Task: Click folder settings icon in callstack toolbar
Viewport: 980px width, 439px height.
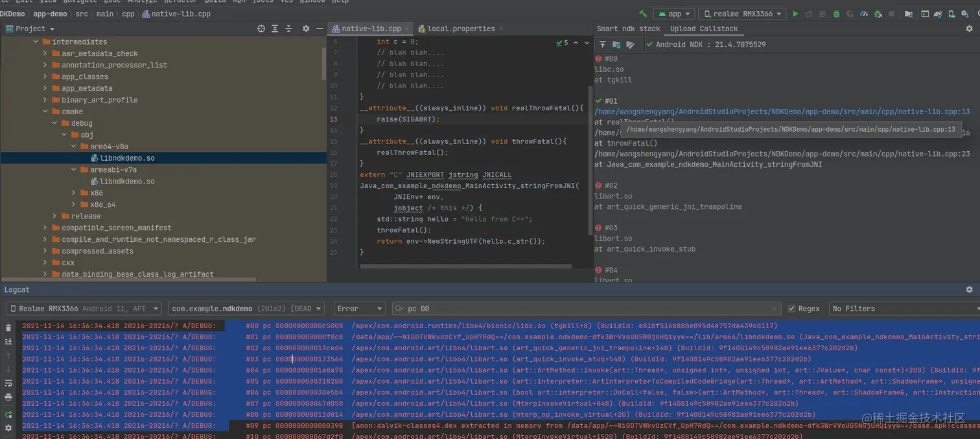Action: 616,45
